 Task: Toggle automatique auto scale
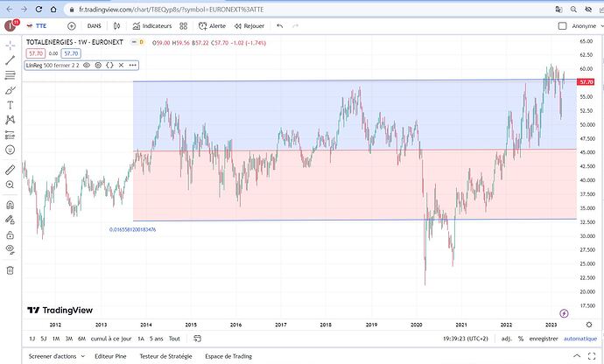click(580, 339)
